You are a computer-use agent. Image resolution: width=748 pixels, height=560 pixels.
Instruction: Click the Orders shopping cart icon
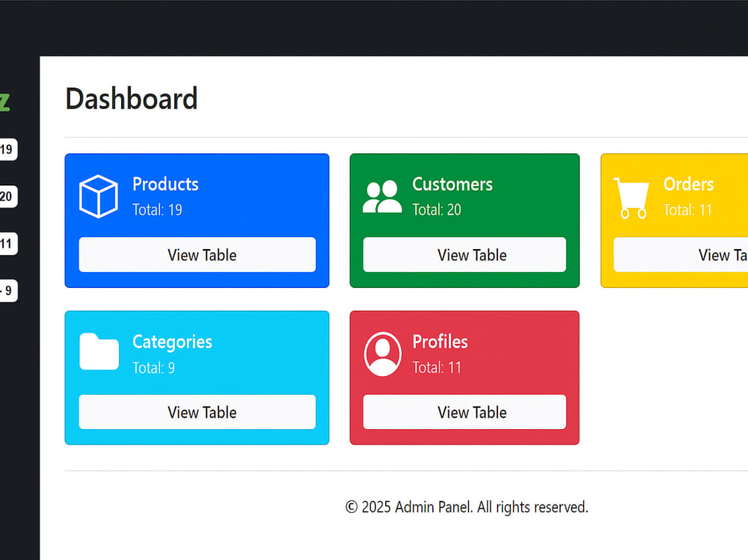pos(631,196)
